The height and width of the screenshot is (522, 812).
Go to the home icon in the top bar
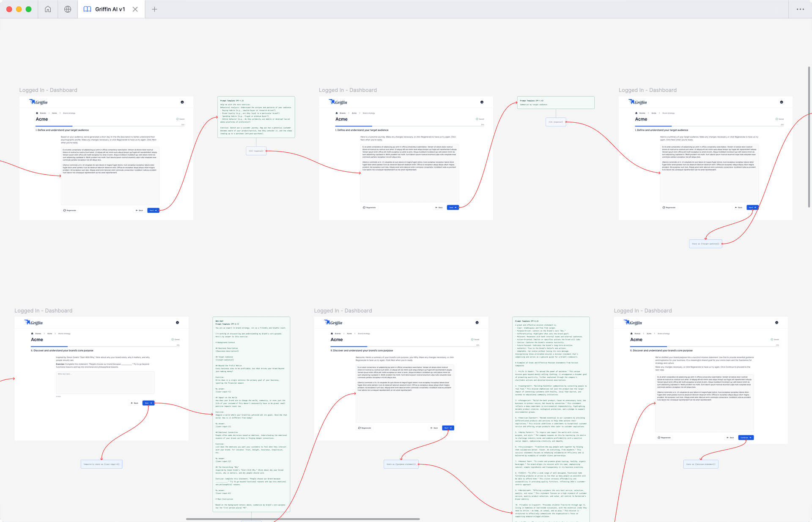coord(48,9)
